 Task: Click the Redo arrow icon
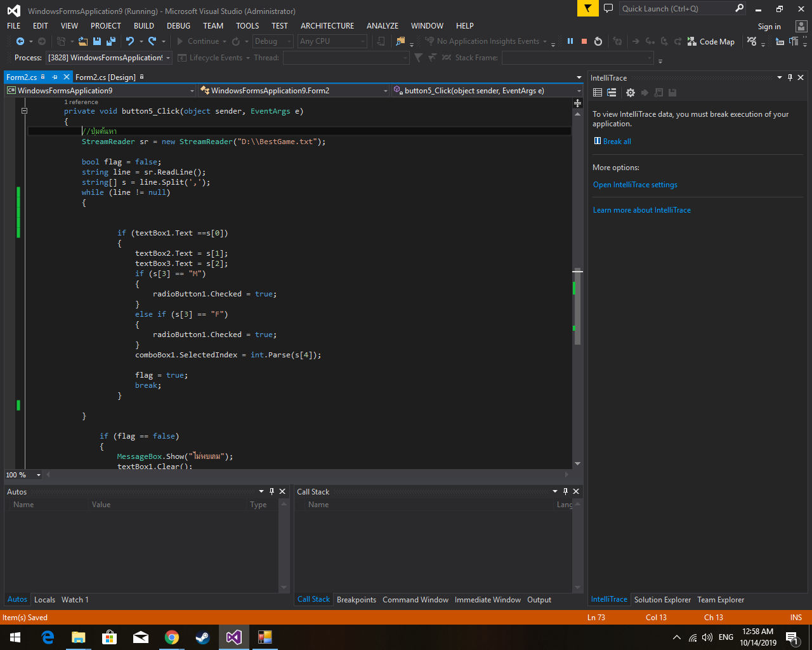coord(152,41)
